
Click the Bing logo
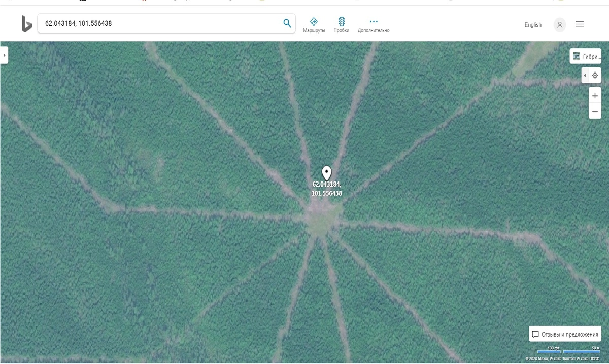(x=26, y=24)
